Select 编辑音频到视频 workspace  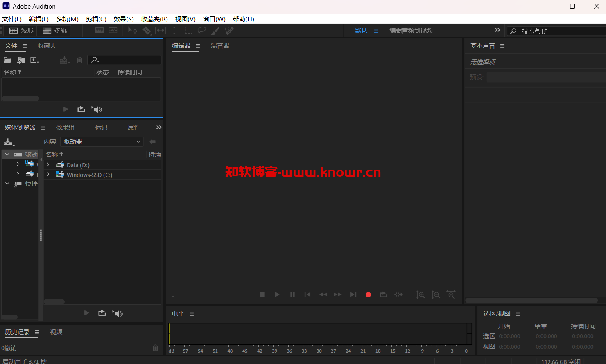click(x=411, y=31)
